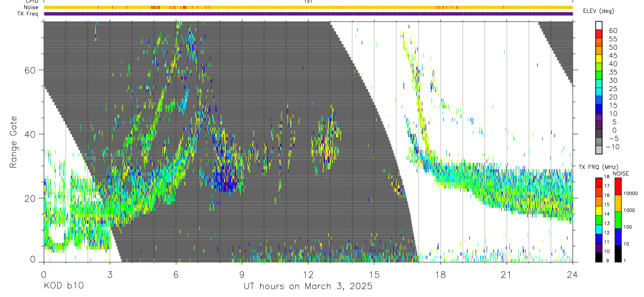Click the purple TX Freq strip above the plot
This screenshot has width=644, height=297.
click(x=308, y=14)
